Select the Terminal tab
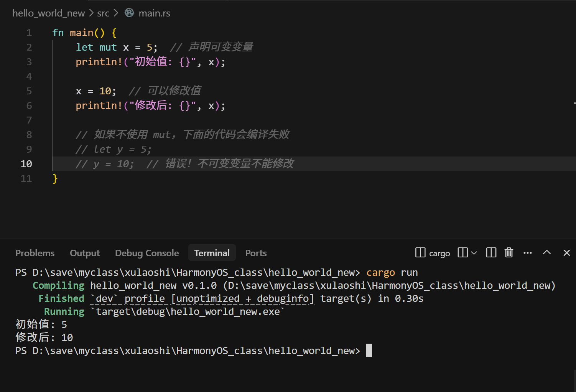This screenshot has height=392, width=576. click(x=212, y=253)
